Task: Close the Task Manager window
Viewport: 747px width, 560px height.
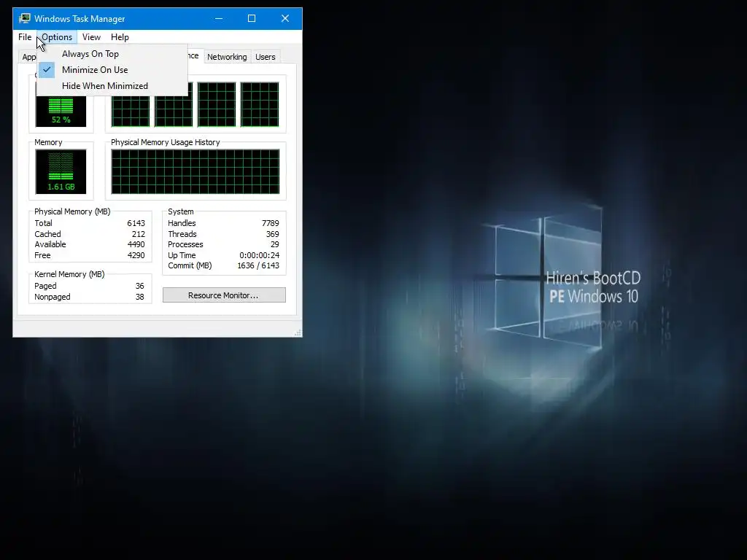Action: pos(285,18)
